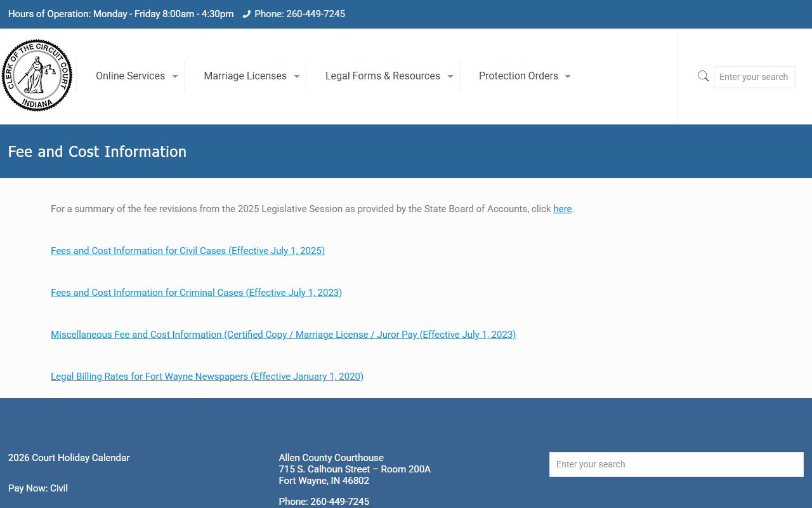This screenshot has height=508, width=812.
Task: Expand the Marriage Licenses dropdown arrow
Action: [x=296, y=76]
